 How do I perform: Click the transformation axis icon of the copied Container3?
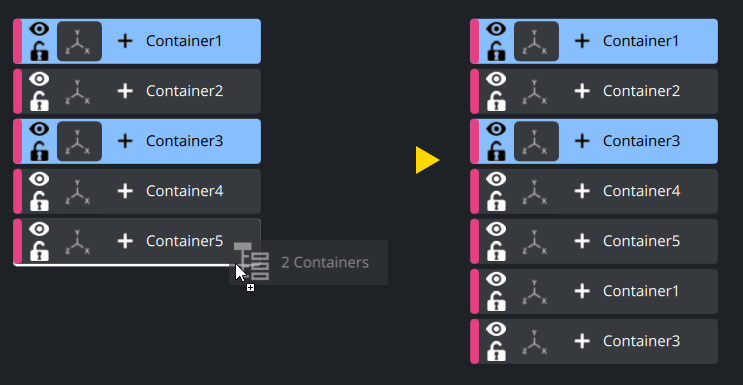[x=534, y=341]
